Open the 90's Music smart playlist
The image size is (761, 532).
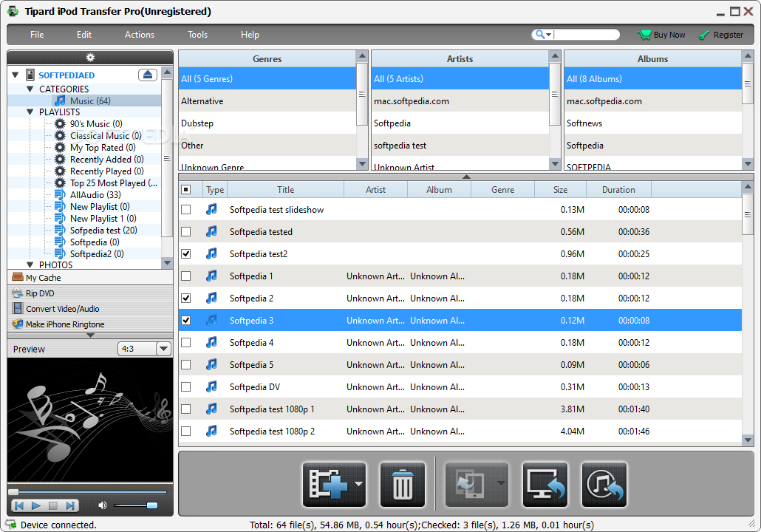click(96, 124)
